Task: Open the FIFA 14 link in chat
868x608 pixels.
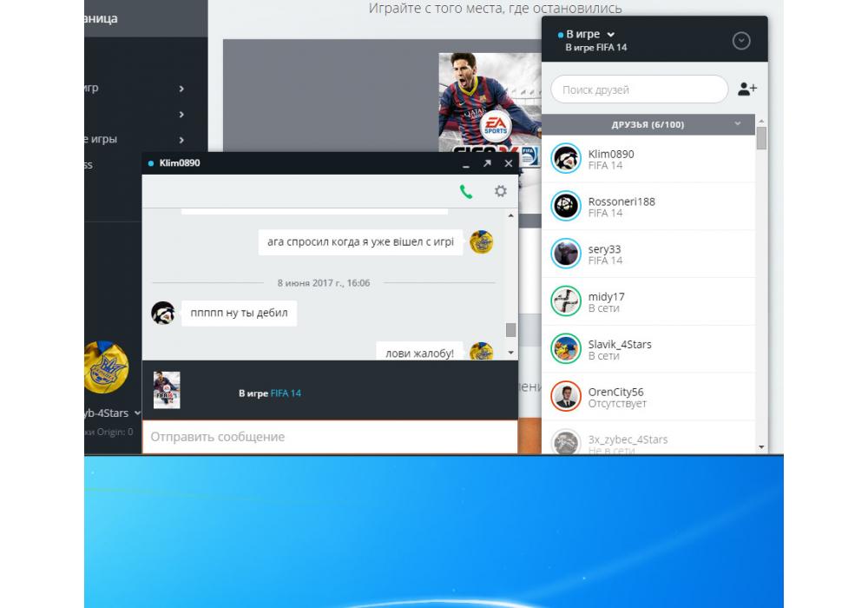Action: tap(286, 393)
